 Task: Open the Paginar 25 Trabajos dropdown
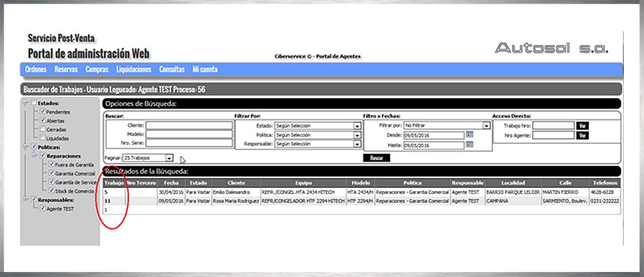pyautogui.click(x=169, y=158)
